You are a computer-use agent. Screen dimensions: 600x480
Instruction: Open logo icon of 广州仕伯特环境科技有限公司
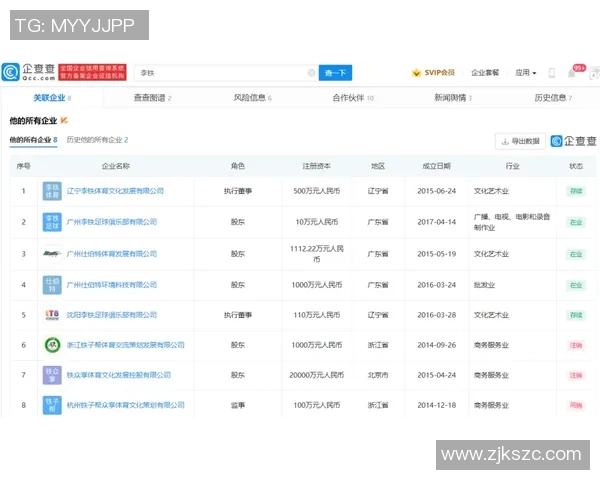[x=52, y=285]
